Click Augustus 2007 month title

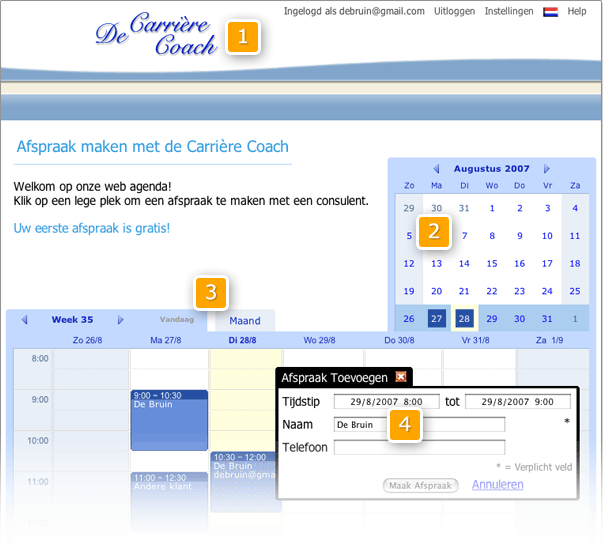491,169
